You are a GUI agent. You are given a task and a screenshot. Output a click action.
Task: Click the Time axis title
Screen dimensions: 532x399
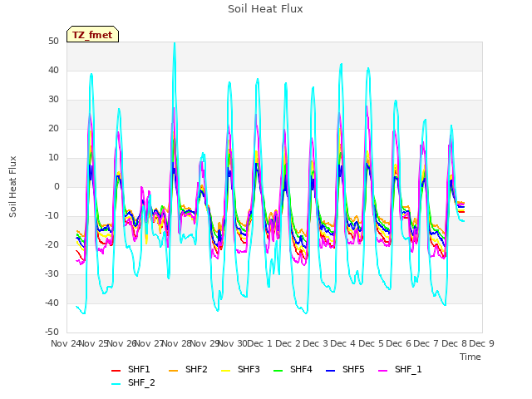click(x=470, y=357)
